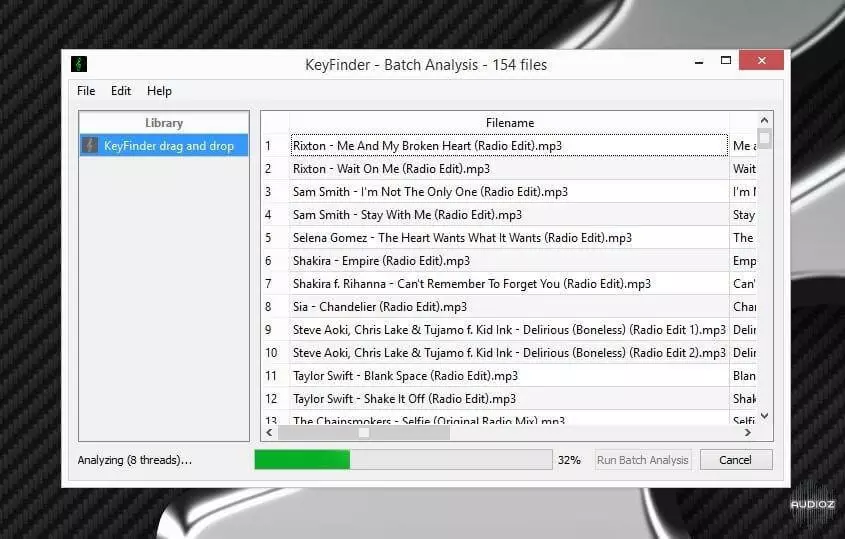Select Rixton - Me And My Broken Heart cell

(508, 146)
